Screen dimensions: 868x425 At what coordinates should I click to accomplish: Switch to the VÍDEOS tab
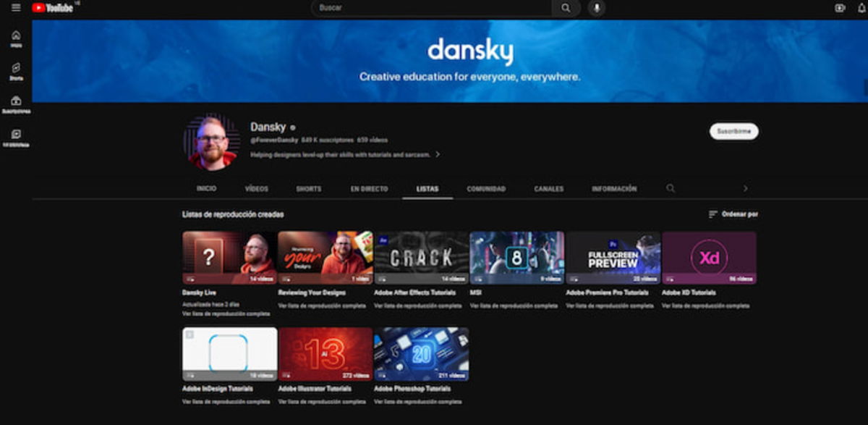tap(258, 188)
